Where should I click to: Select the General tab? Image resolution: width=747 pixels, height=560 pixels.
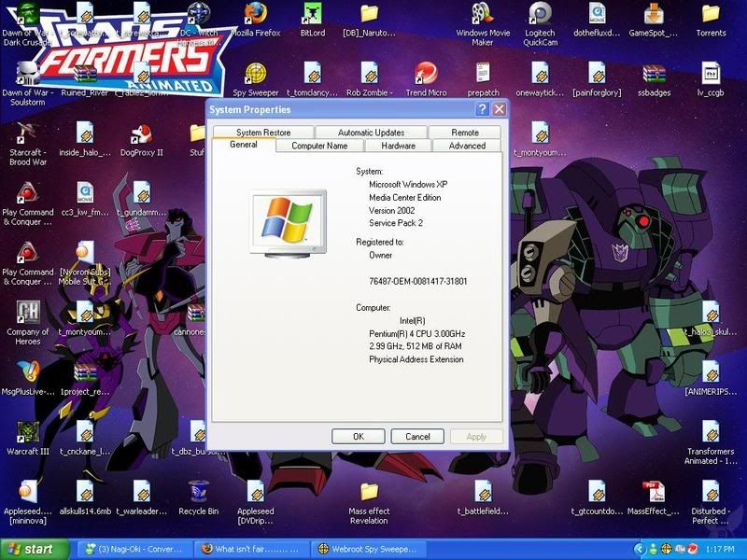[244, 145]
